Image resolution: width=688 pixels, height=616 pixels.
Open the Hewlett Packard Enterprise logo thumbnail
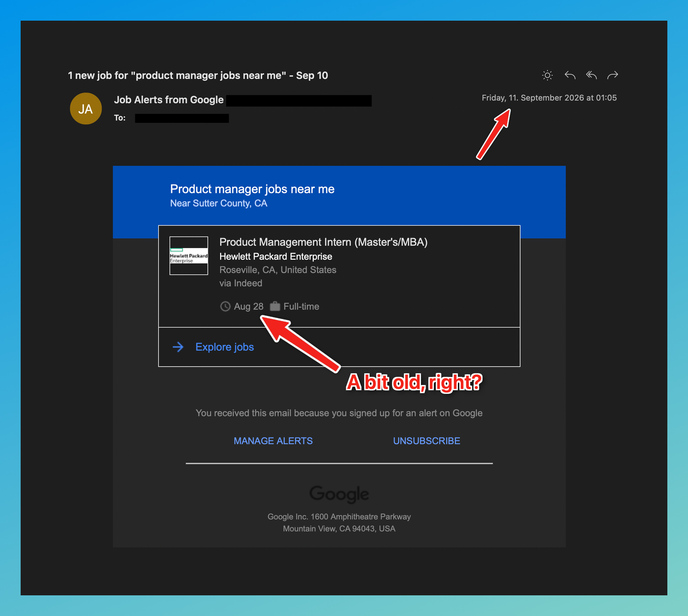(189, 256)
